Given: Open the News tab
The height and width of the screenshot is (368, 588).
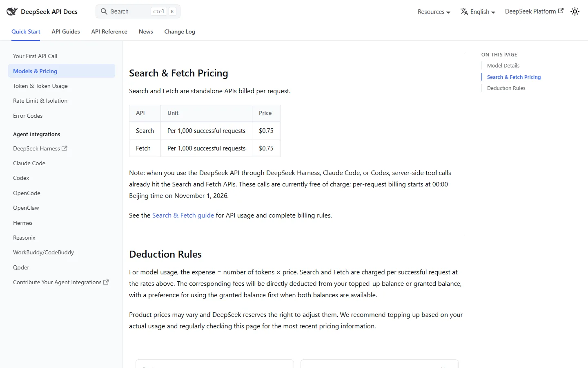Looking at the screenshot, I should point(146,31).
